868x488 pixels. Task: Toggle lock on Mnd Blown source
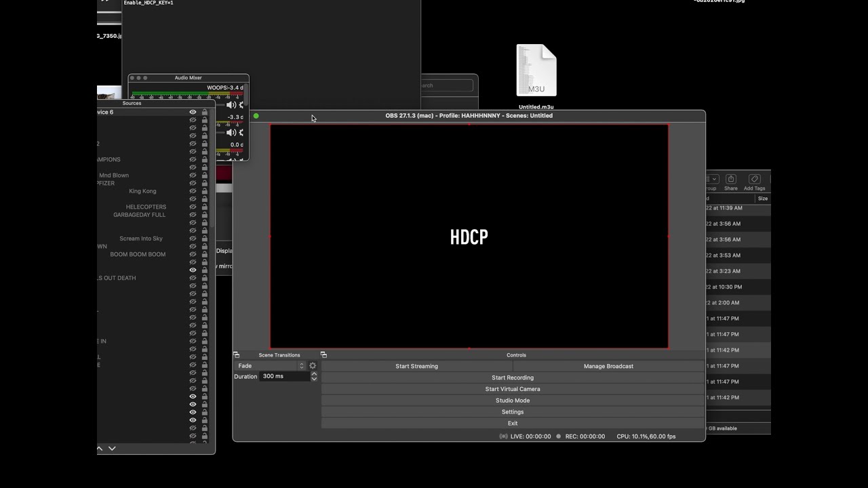point(204,176)
